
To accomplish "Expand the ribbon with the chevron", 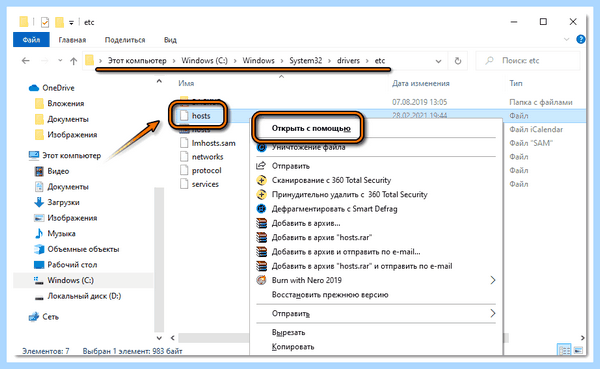I will coord(566,39).
